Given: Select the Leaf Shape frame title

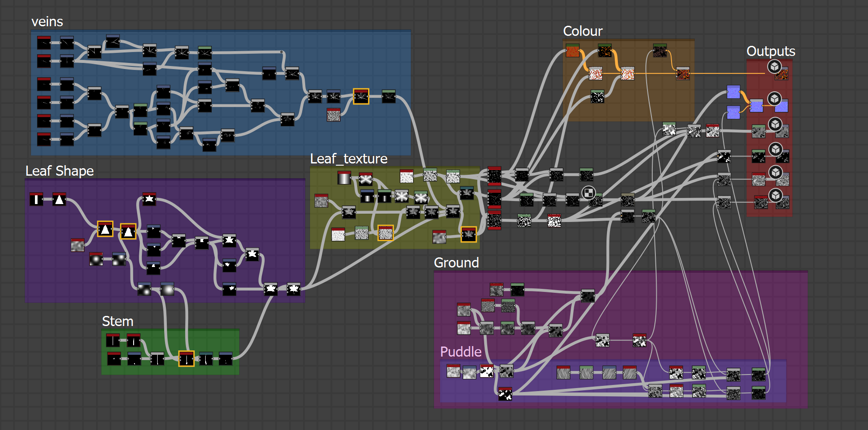Looking at the screenshot, I should 59,171.
